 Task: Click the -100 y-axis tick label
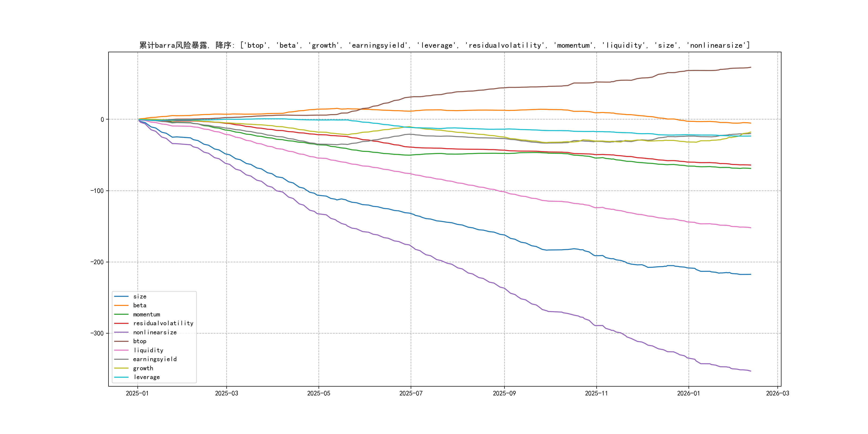[97, 191]
